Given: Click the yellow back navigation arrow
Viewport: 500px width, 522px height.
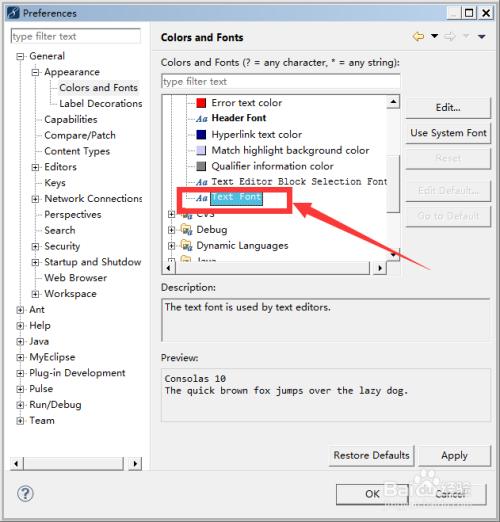Looking at the screenshot, I should click(419, 36).
